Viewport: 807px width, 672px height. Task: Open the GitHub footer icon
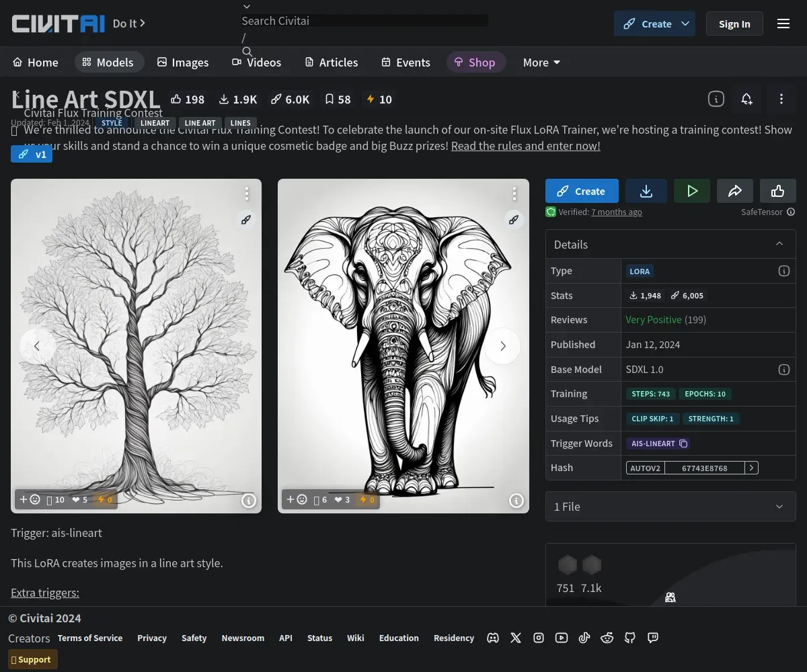click(x=630, y=638)
